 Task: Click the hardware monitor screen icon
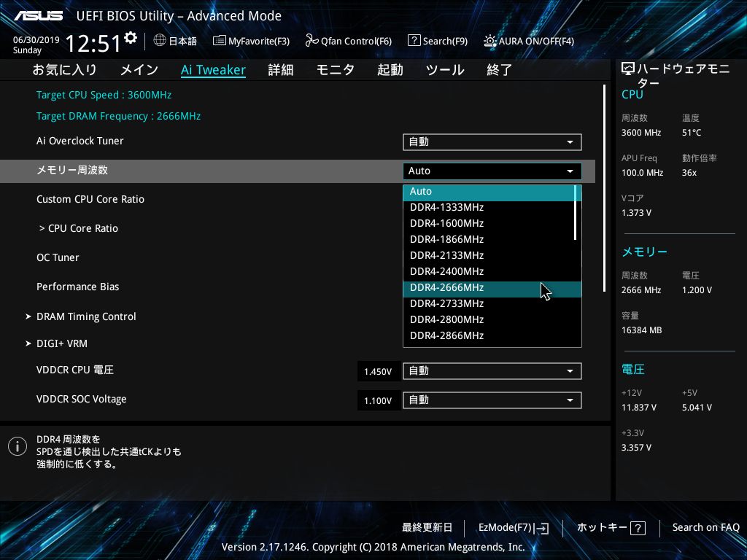pos(628,69)
